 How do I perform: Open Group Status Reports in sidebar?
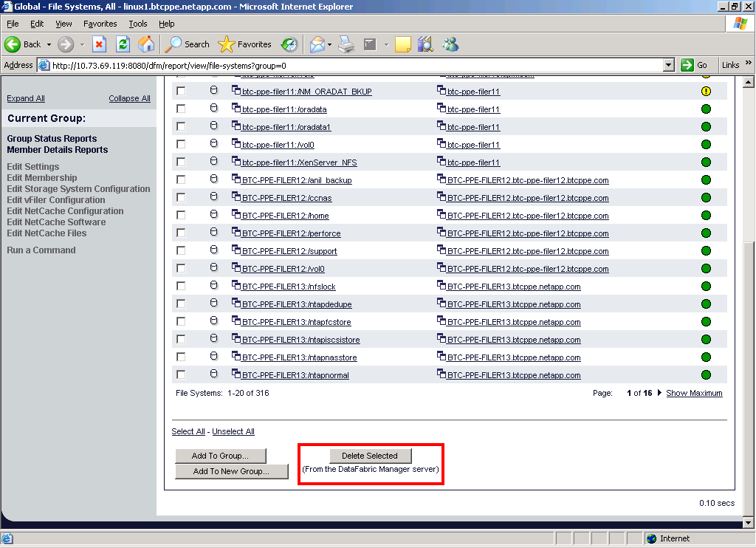pos(52,138)
